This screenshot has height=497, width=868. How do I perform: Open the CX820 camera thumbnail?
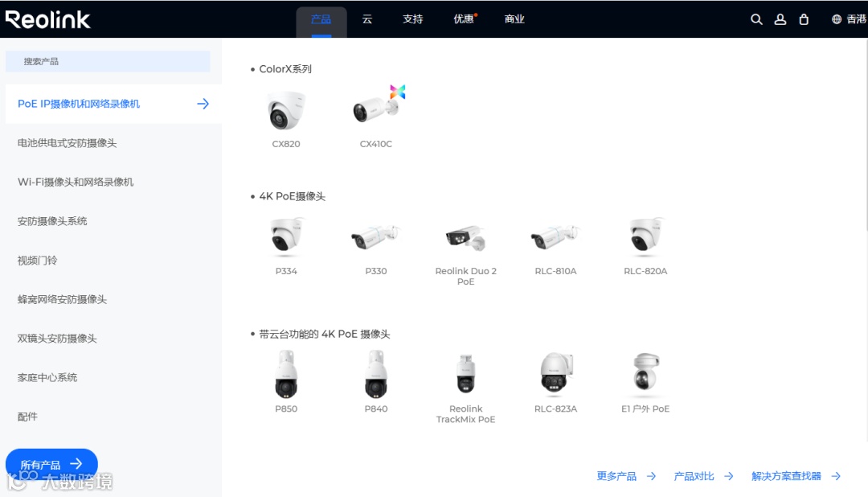(x=286, y=111)
